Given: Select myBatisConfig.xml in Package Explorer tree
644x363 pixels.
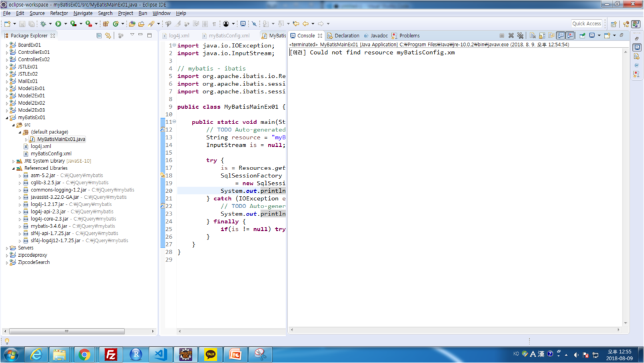Looking at the screenshot, I should [51, 153].
